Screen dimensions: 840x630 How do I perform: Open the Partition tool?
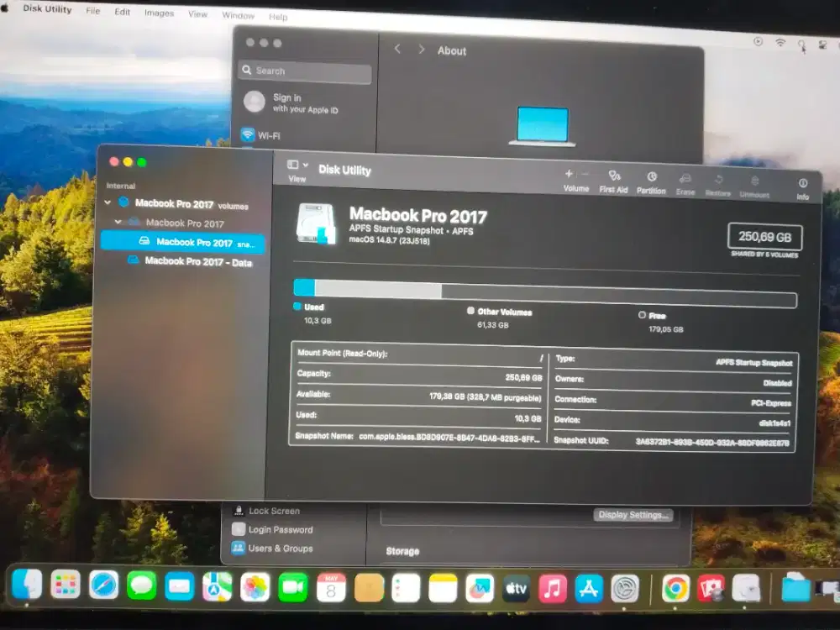[x=651, y=183]
